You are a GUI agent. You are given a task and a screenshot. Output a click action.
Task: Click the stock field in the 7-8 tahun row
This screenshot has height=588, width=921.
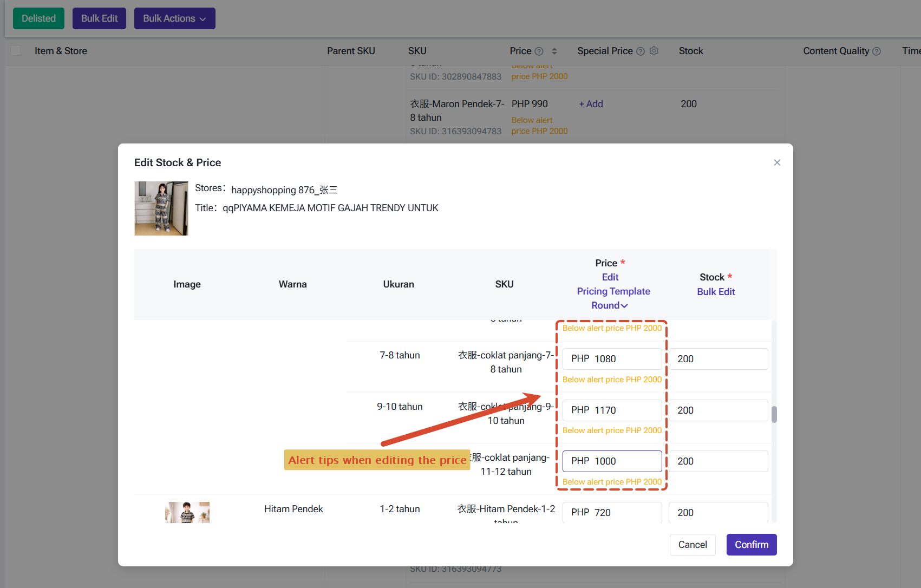[x=718, y=359]
